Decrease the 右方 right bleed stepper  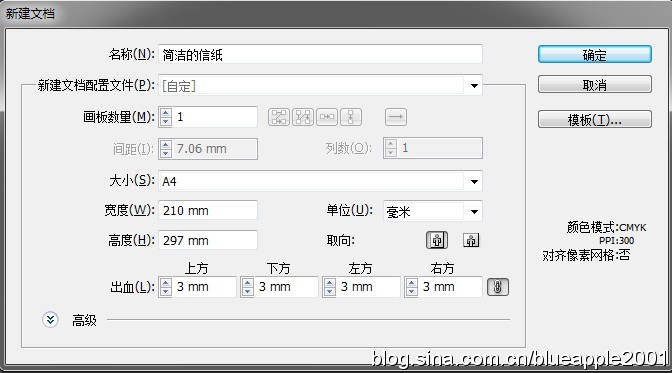(411, 292)
